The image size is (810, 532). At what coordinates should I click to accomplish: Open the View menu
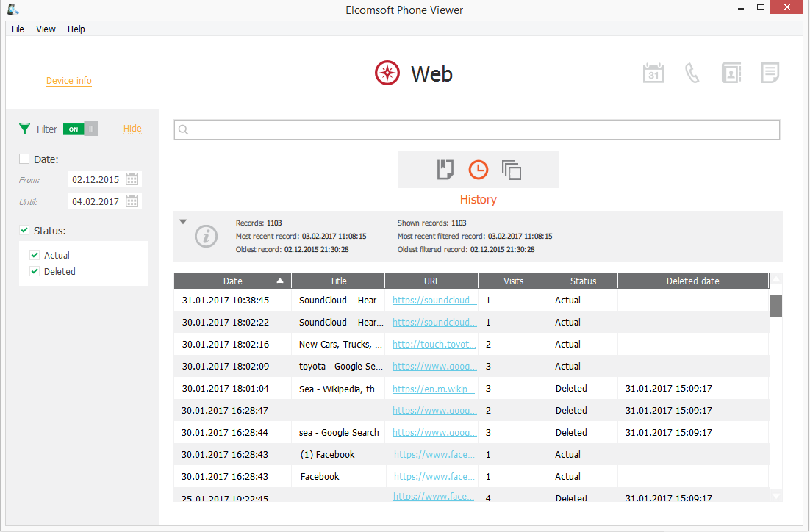(x=46, y=29)
